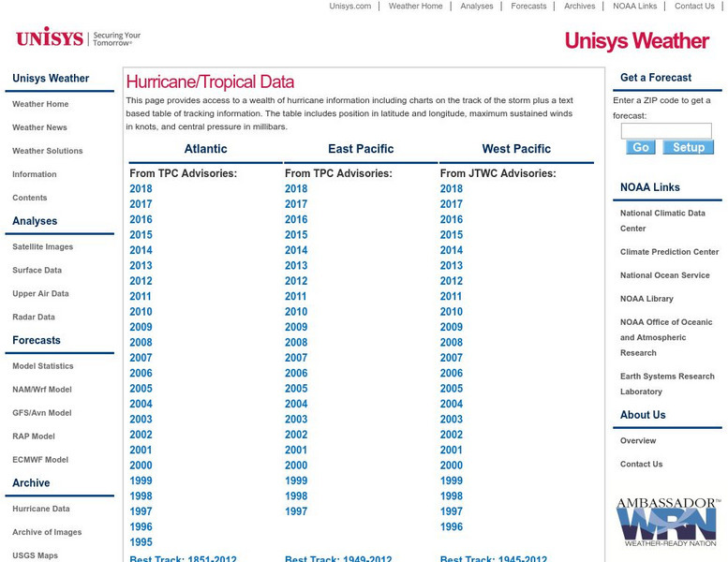This screenshot has width=728, height=562.
Task: Open Earth Systems Research Laboratory link
Action: (x=667, y=384)
